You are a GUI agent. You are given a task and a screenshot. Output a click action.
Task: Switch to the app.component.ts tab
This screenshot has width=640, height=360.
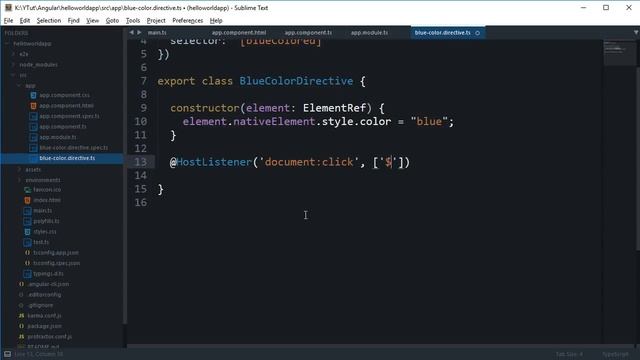tap(308, 33)
